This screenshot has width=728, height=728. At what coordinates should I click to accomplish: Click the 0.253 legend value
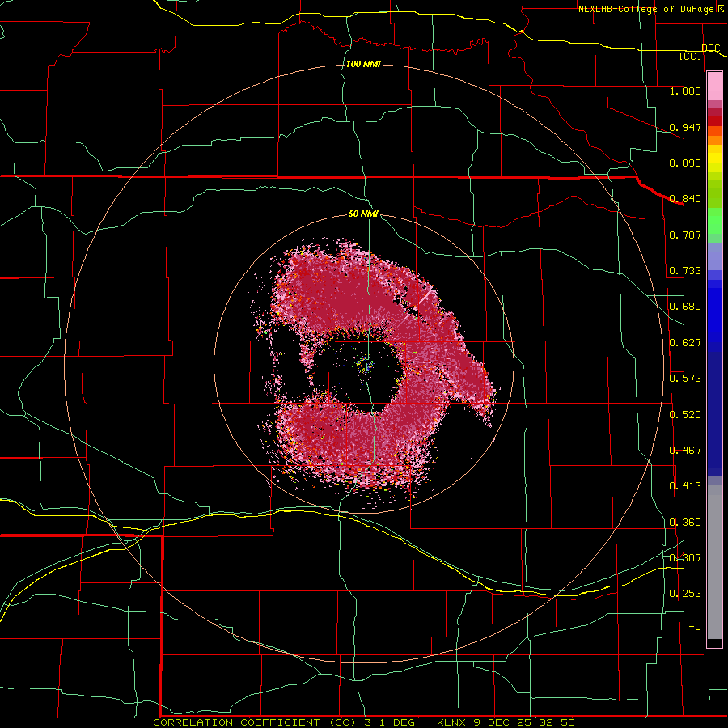(x=685, y=594)
